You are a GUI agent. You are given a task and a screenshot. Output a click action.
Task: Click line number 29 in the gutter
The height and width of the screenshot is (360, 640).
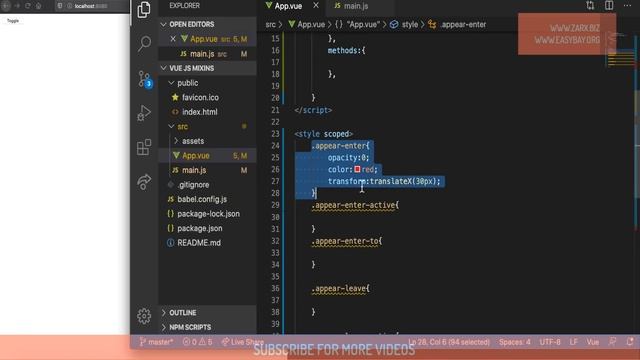(276, 205)
